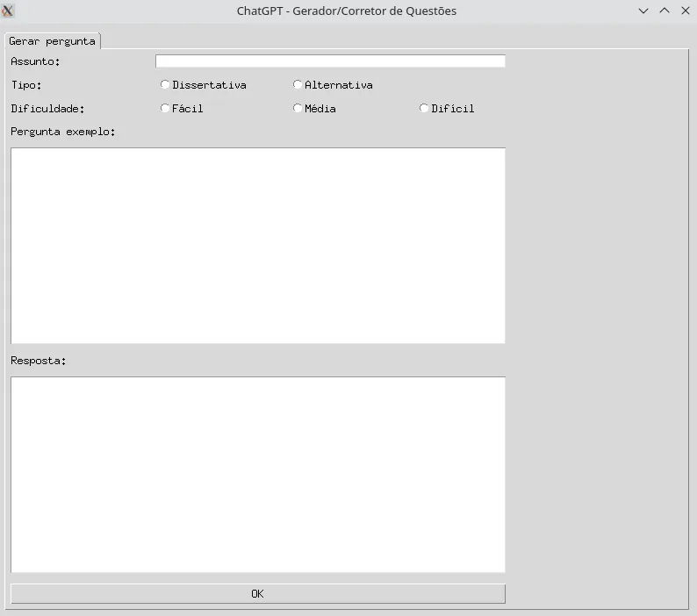
Task: Select the Dissertativa radio option
Action: point(203,85)
